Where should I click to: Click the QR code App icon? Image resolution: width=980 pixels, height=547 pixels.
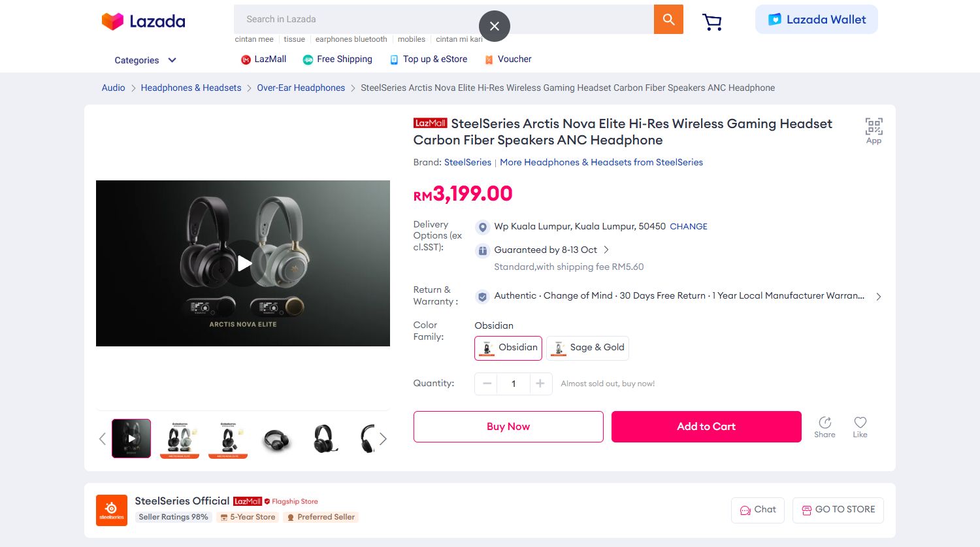pos(874,130)
